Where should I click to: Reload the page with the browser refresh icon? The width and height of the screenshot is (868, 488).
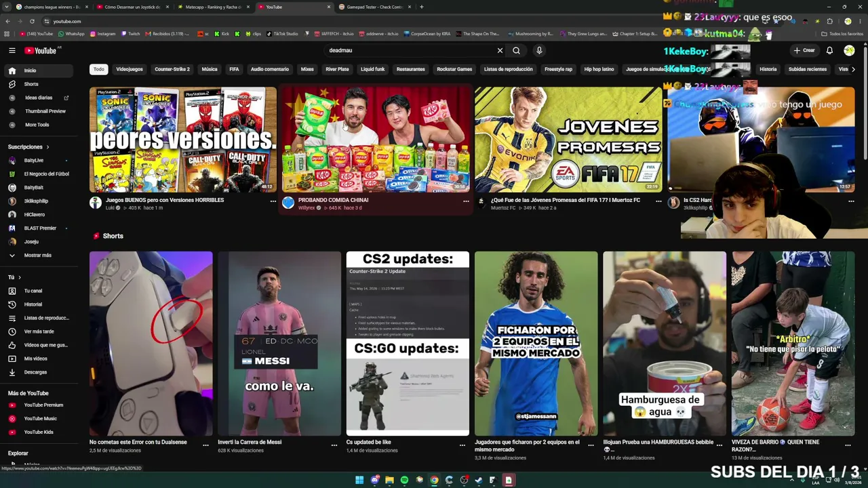[x=32, y=21]
